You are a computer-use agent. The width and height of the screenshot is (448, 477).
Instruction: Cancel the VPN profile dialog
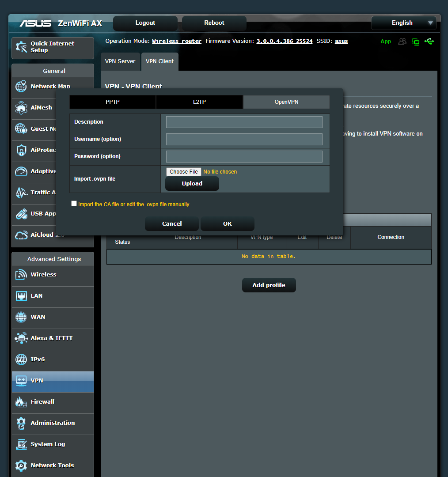tap(172, 224)
